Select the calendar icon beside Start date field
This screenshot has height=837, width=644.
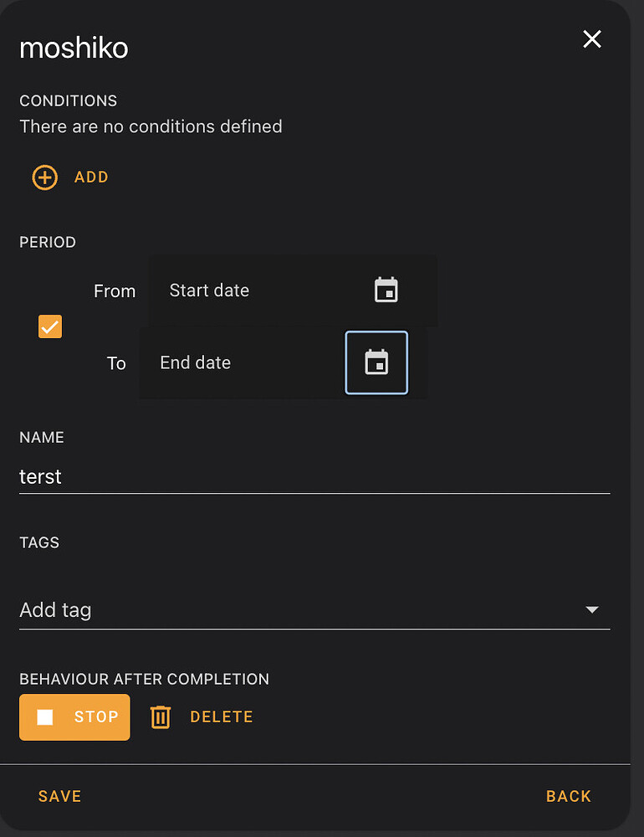click(x=386, y=290)
